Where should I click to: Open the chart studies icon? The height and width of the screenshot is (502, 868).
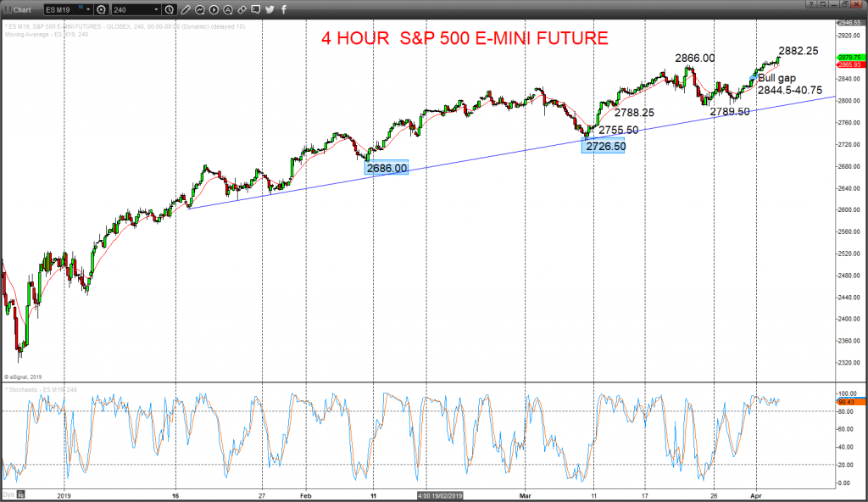click(200, 9)
